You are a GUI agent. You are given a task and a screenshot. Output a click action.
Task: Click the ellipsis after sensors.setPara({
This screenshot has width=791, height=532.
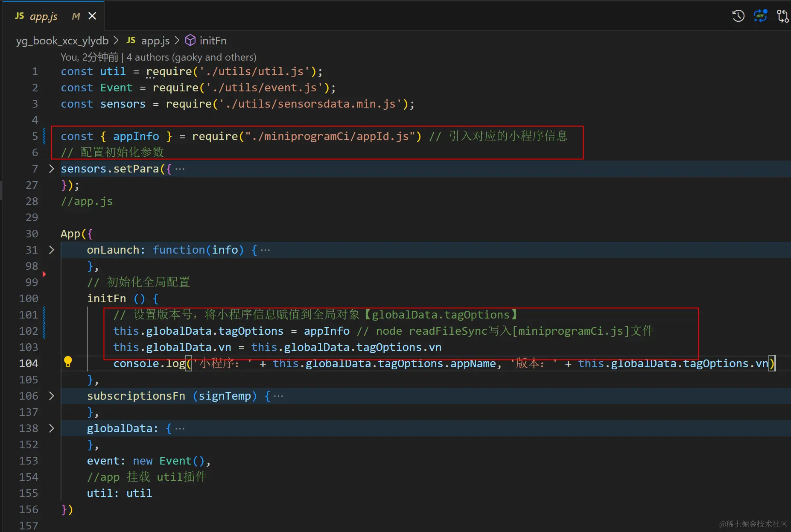180,169
